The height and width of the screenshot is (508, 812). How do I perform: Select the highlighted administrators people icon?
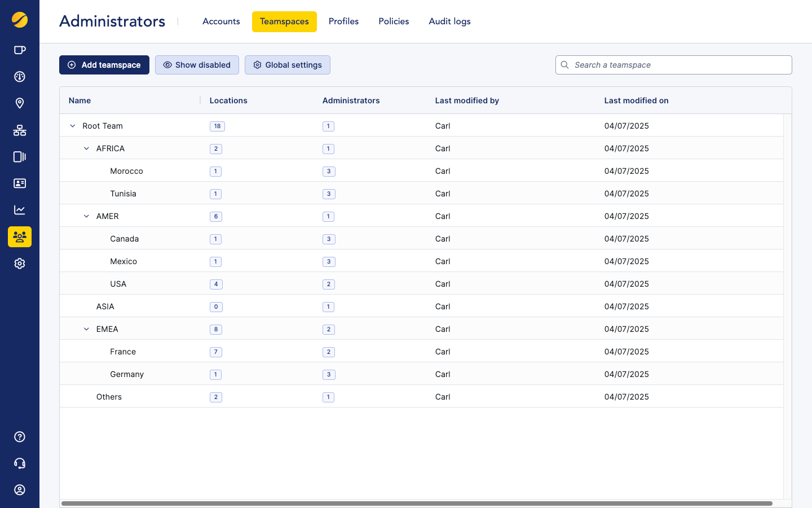coord(20,237)
